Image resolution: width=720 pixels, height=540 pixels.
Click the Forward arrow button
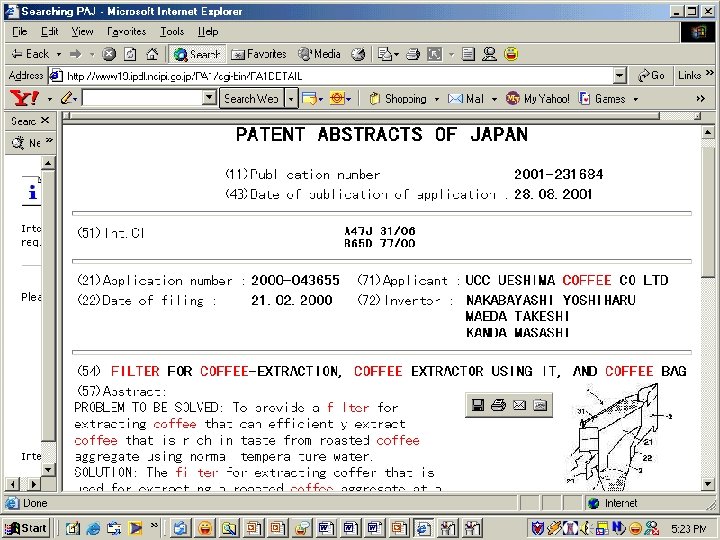point(75,54)
